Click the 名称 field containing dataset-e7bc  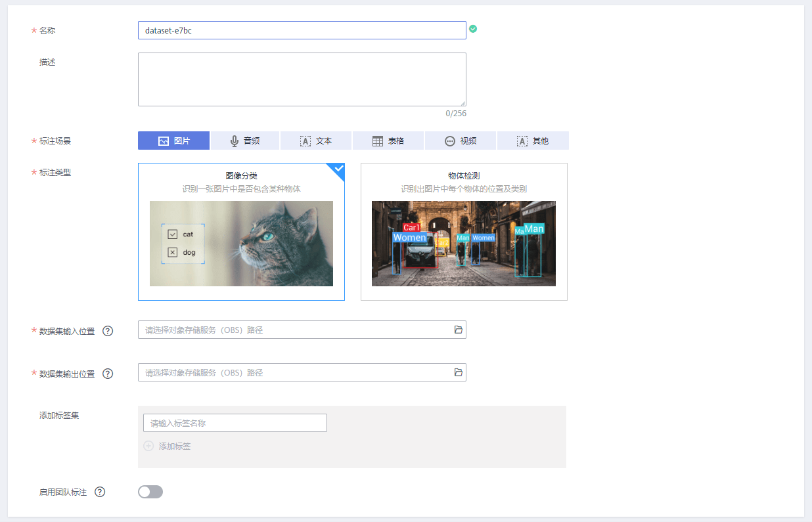click(x=302, y=30)
